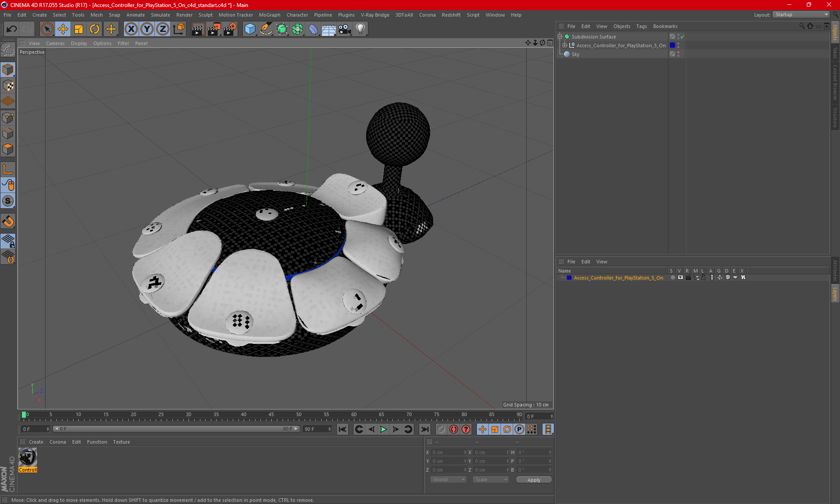Screen dimensions: 840x504
Task: Click the Subdivision Surface generator icon
Action: click(x=282, y=29)
